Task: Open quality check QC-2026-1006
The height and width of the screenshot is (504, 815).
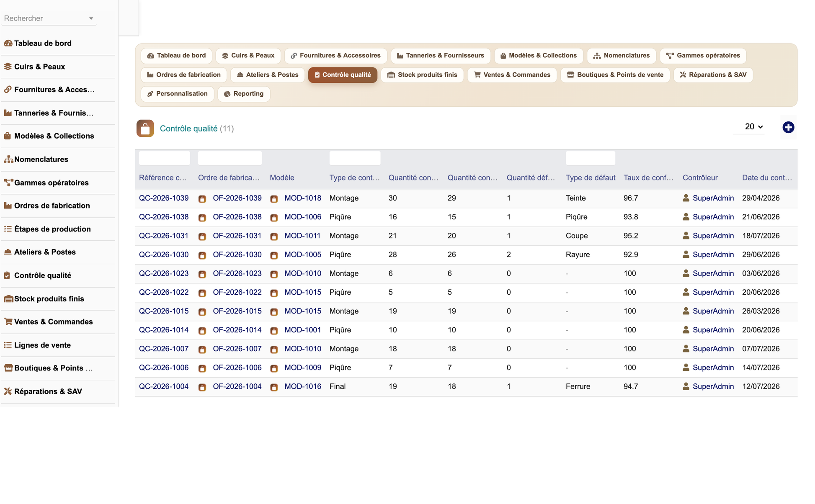Action: pos(164,368)
